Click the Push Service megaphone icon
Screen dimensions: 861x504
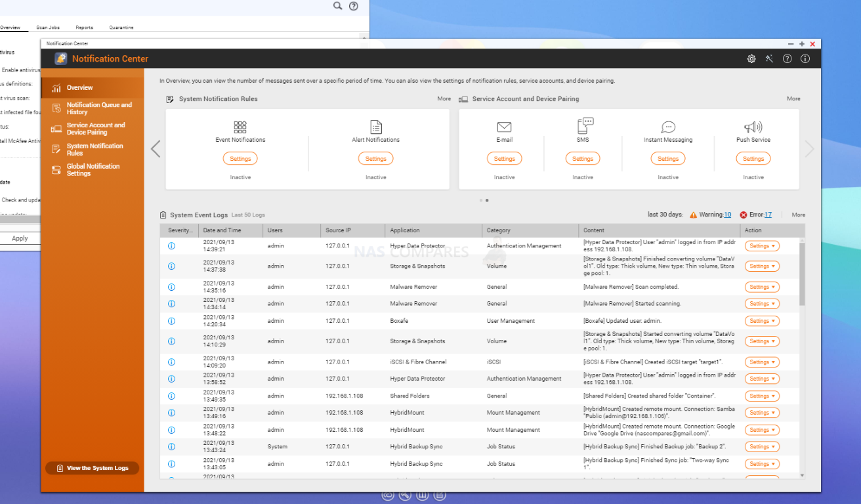pyautogui.click(x=753, y=127)
